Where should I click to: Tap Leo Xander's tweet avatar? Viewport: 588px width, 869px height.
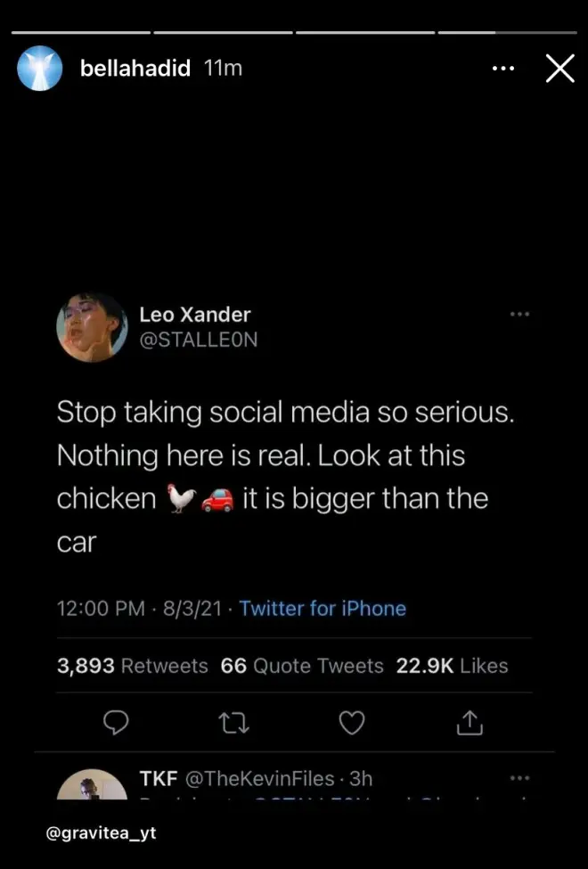click(92, 327)
